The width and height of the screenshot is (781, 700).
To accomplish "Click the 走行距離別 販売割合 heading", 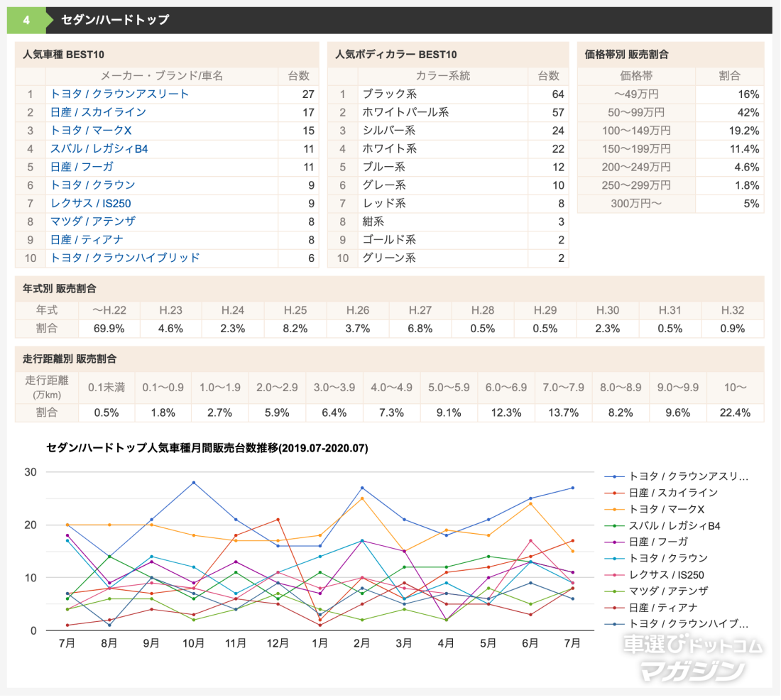I will tap(70, 359).
